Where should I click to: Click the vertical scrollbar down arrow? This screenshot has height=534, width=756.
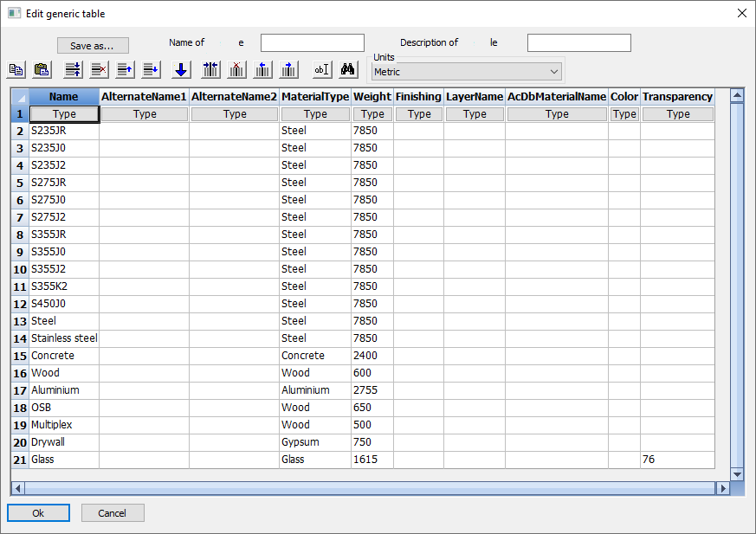737,474
